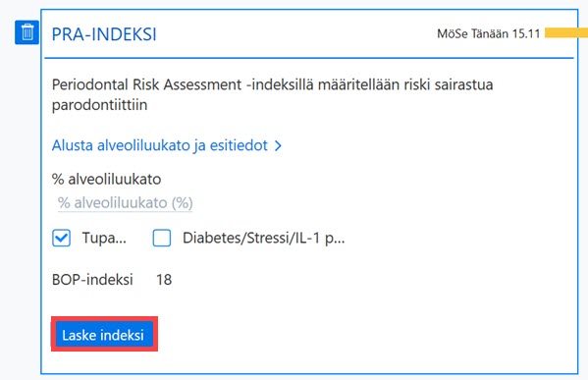The image size is (588, 380).
Task: Focus the % alveoliluukato (%) input field
Action: 125,203
